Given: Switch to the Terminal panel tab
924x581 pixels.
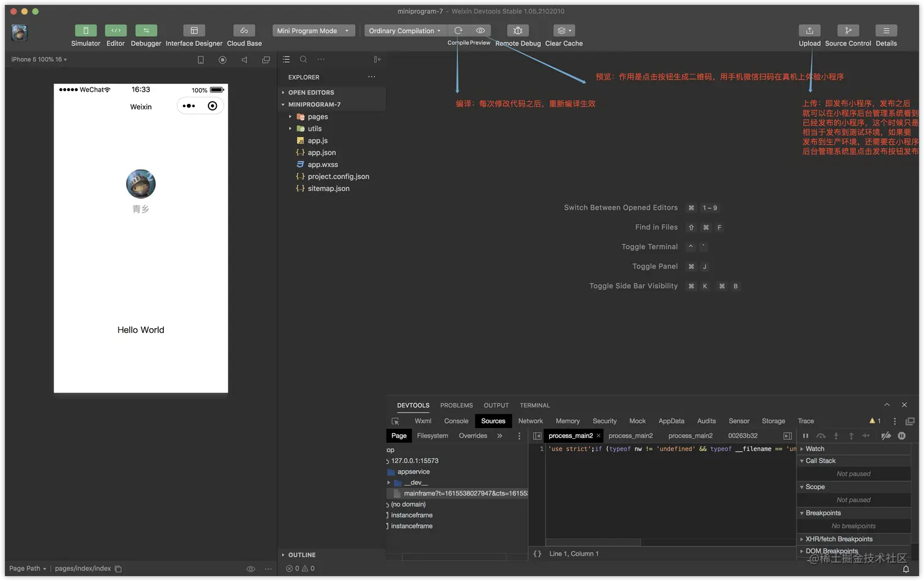Looking at the screenshot, I should [535, 405].
